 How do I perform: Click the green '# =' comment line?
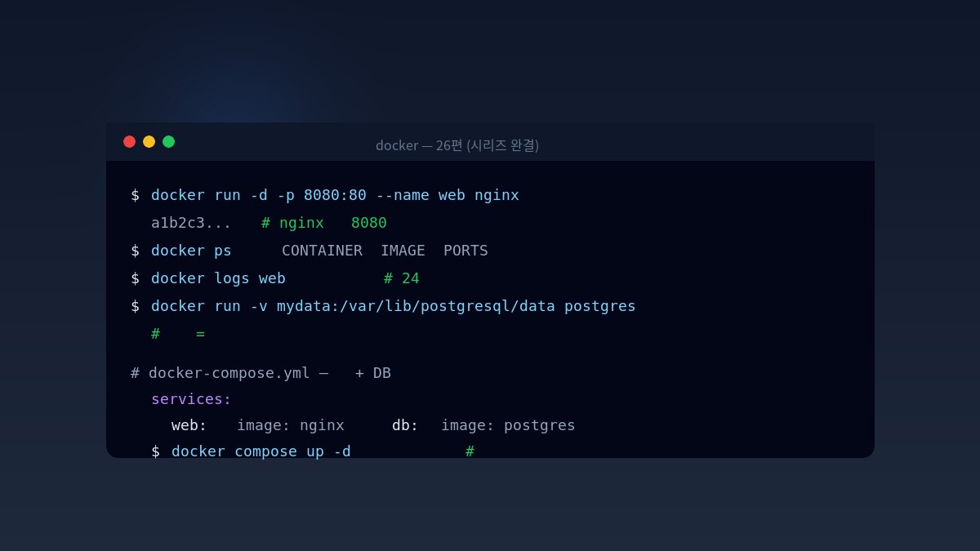[x=178, y=334]
